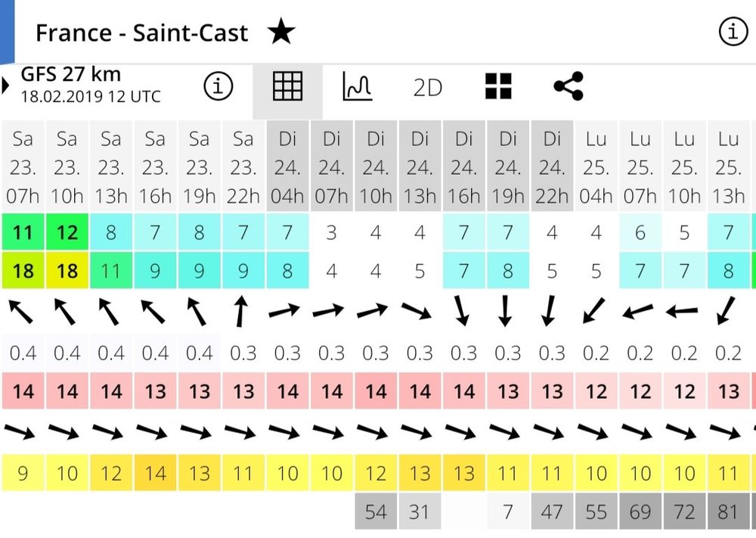
Task: Switch to the 2D map view
Action: 428,88
